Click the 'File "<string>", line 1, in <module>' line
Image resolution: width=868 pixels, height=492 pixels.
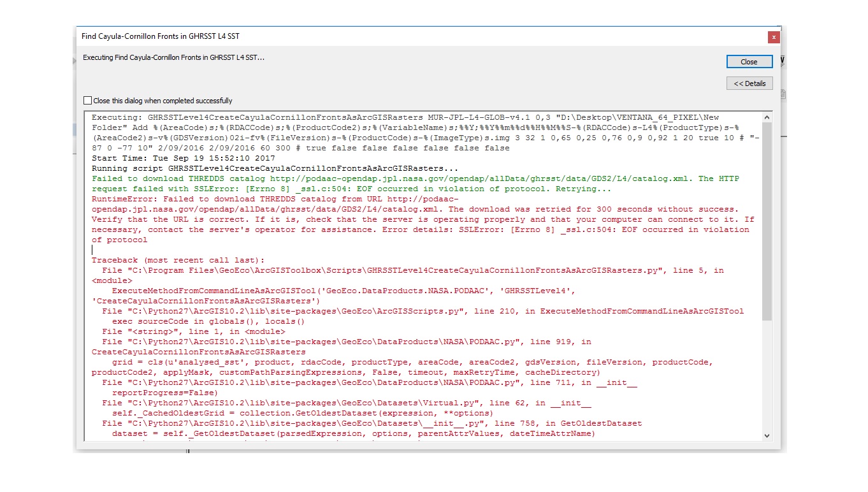[194, 331]
